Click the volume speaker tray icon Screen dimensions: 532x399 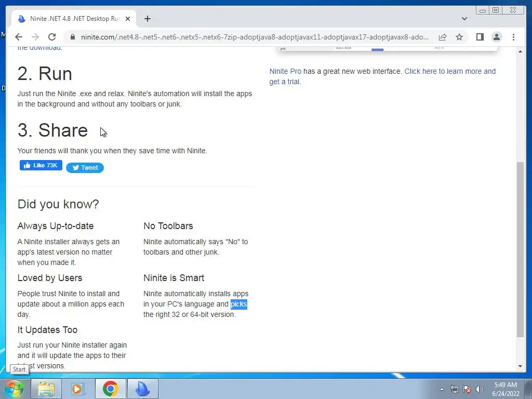coord(480,389)
